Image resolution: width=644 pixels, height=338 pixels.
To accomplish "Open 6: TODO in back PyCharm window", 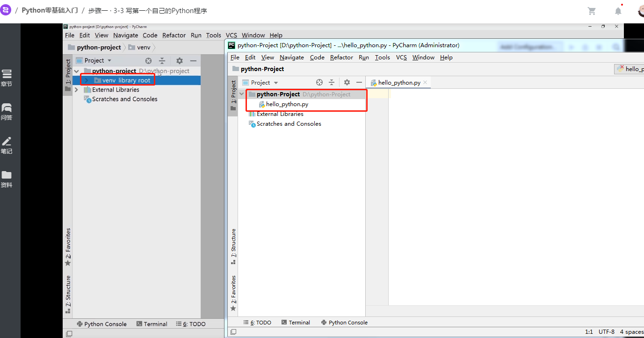I will [x=191, y=324].
